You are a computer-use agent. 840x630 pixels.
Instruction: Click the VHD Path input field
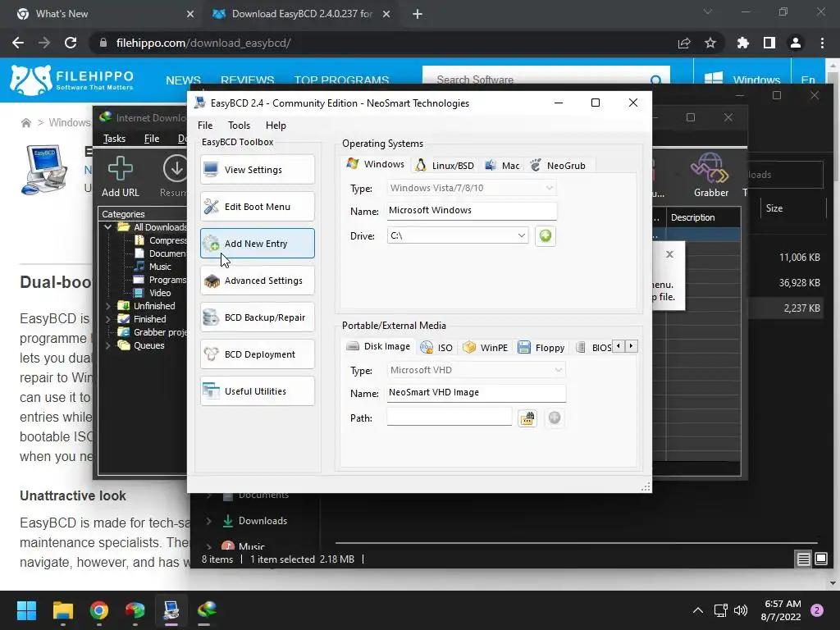(x=449, y=418)
